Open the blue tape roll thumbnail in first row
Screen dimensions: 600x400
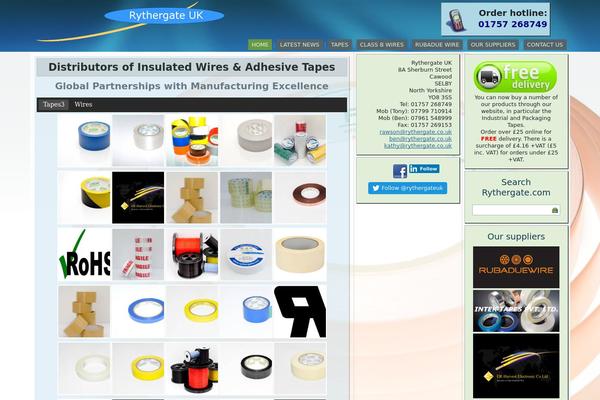pos(84,140)
